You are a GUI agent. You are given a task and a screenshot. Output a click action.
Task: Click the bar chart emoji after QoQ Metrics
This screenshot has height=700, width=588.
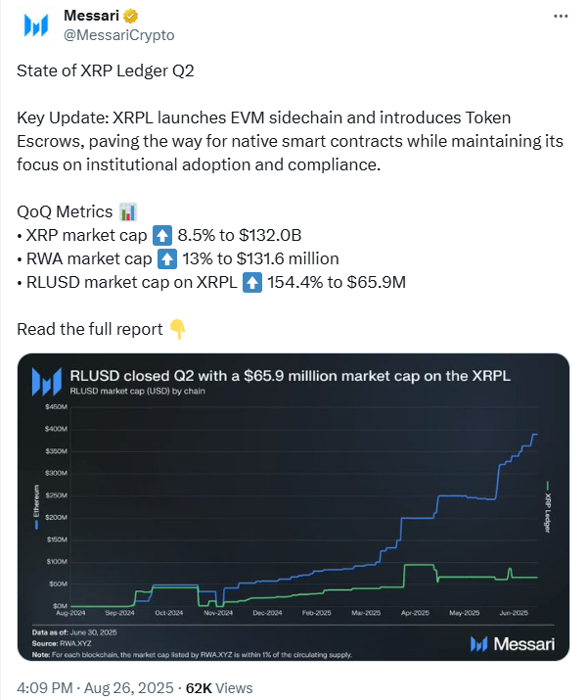(127, 211)
